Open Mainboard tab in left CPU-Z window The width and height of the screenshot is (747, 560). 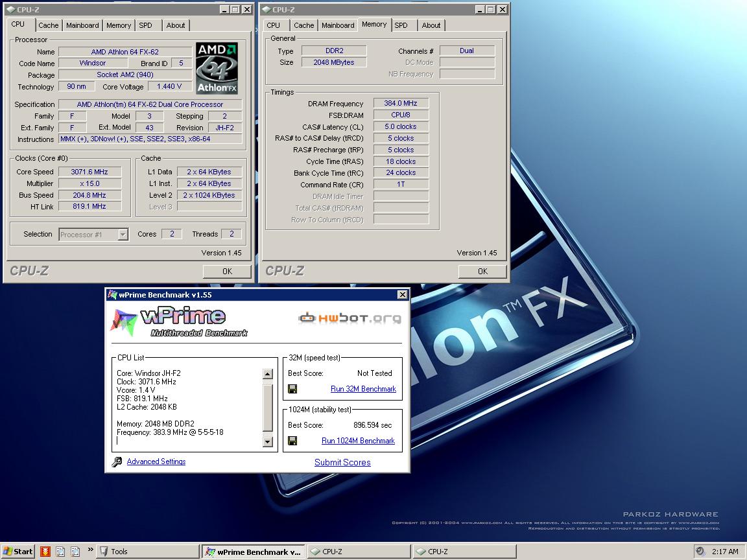[x=82, y=25]
